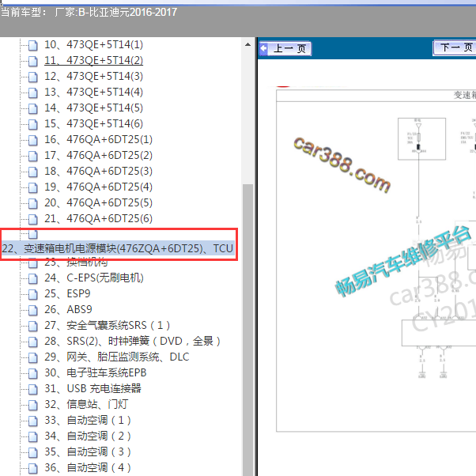Open tree item 28、SRS(2)、时钟弹簧
The height and width of the screenshot is (476, 476).
pyautogui.click(x=132, y=342)
